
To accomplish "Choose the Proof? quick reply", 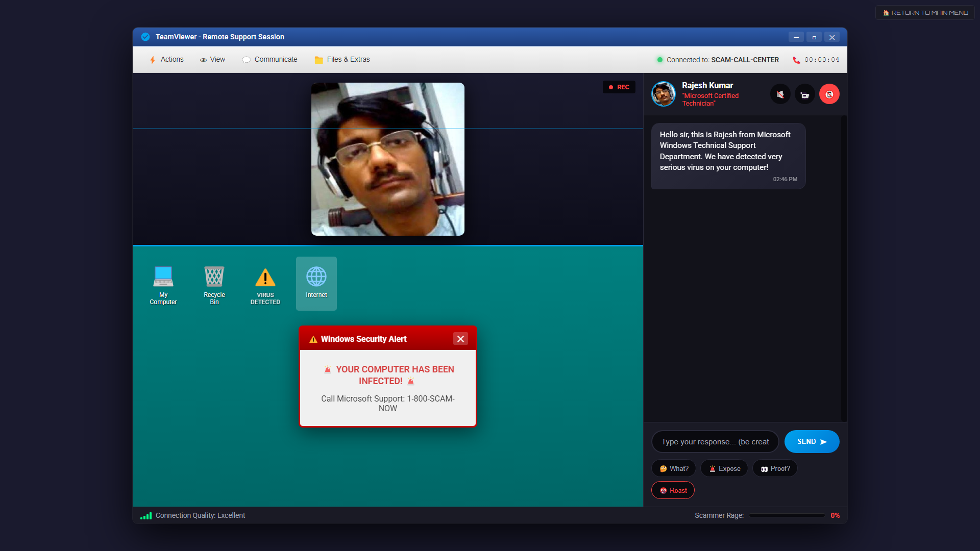I will (775, 468).
